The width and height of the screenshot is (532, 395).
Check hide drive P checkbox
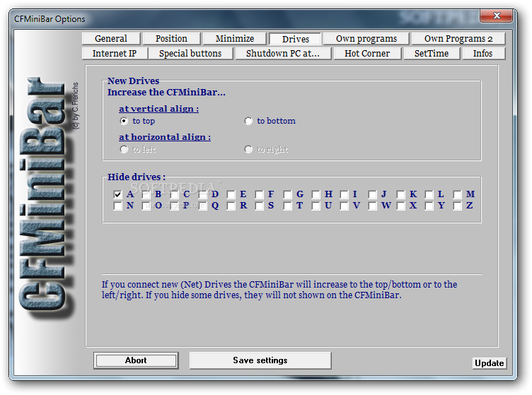tap(175, 206)
